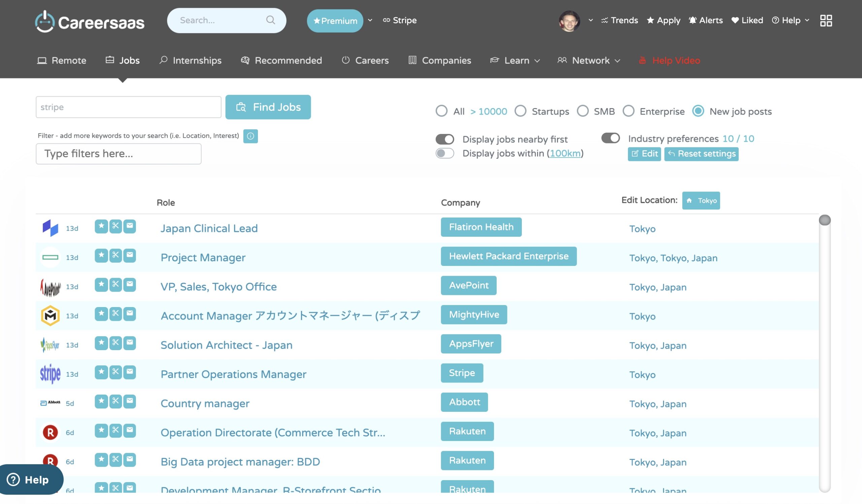The height and width of the screenshot is (504, 862).
Task: Select the New job posts radio button
Action: [x=698, y=111]
